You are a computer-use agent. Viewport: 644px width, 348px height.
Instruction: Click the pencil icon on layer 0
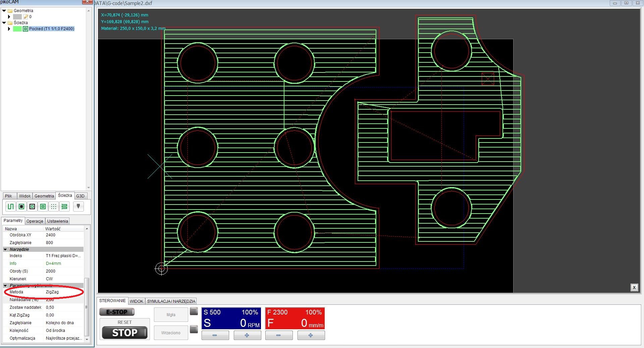[x=26, y=17]
